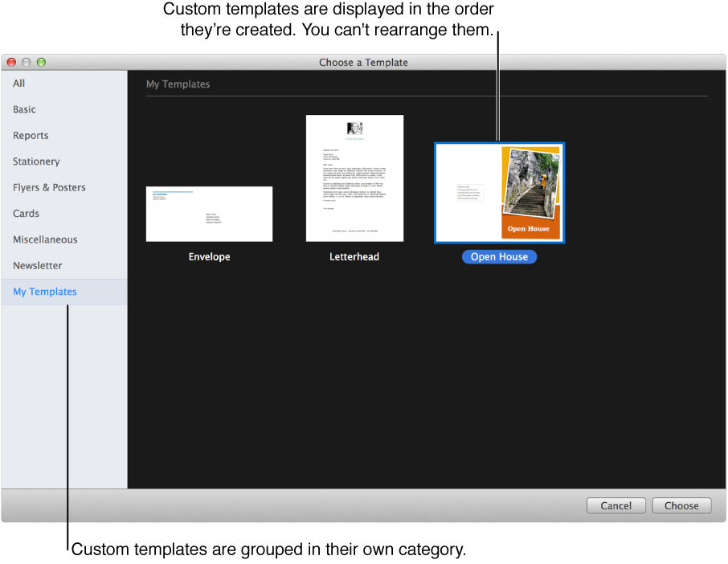Open the Newsletter category
Screen dimensions: 728x564
click(37, 265)
